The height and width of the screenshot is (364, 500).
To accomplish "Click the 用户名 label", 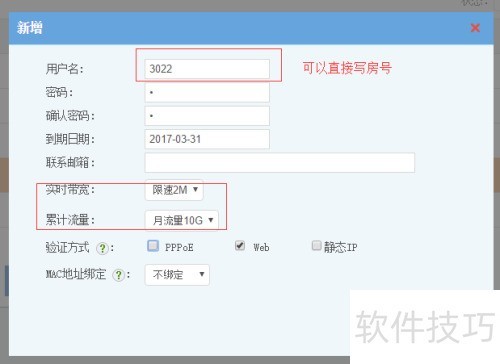I will [x=64, y=69].
